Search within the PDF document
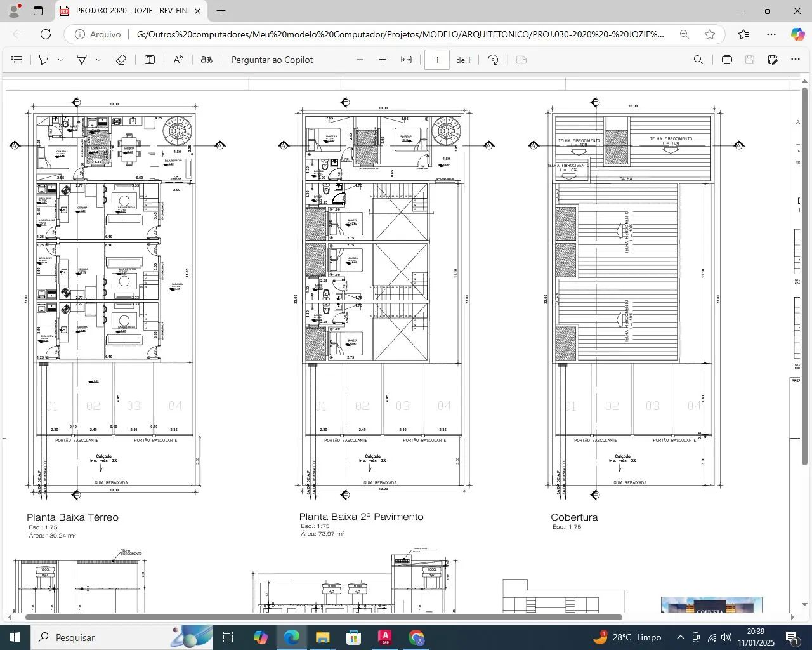Viewport: 812px width, 650px height. (x=698, y=60)
